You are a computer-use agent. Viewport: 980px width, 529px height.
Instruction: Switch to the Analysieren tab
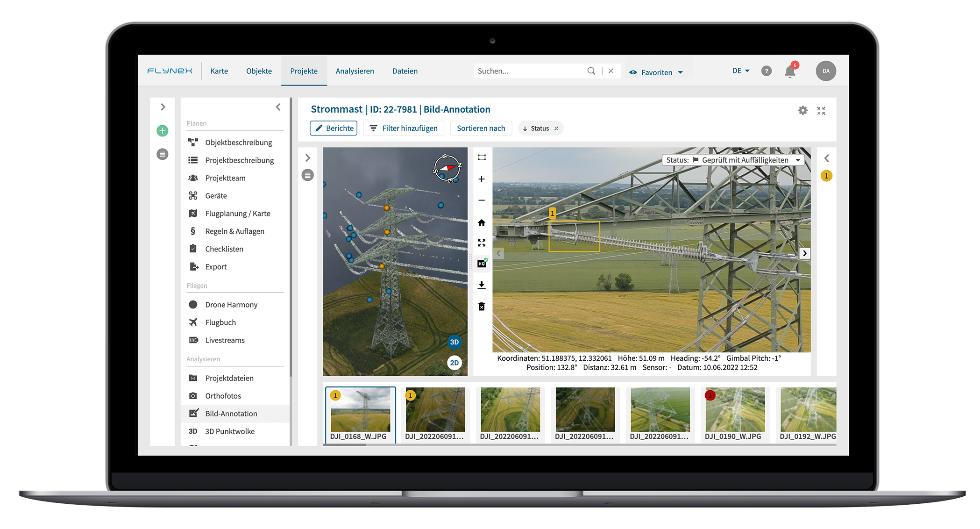click(355, 71)
